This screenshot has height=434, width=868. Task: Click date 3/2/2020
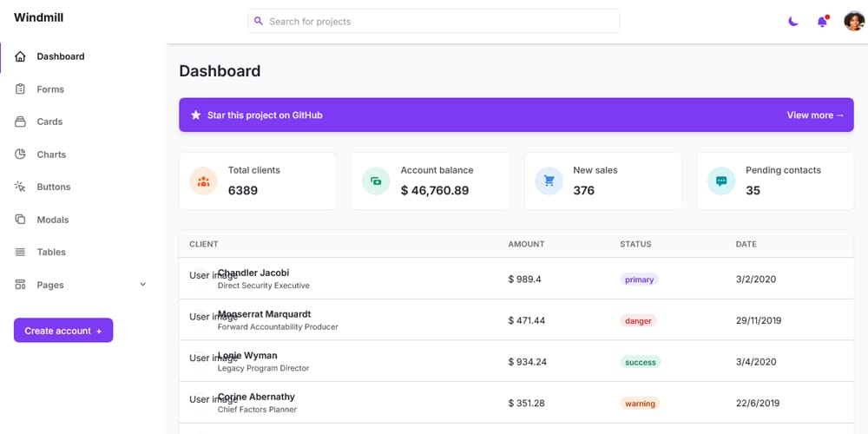[756, 279]
